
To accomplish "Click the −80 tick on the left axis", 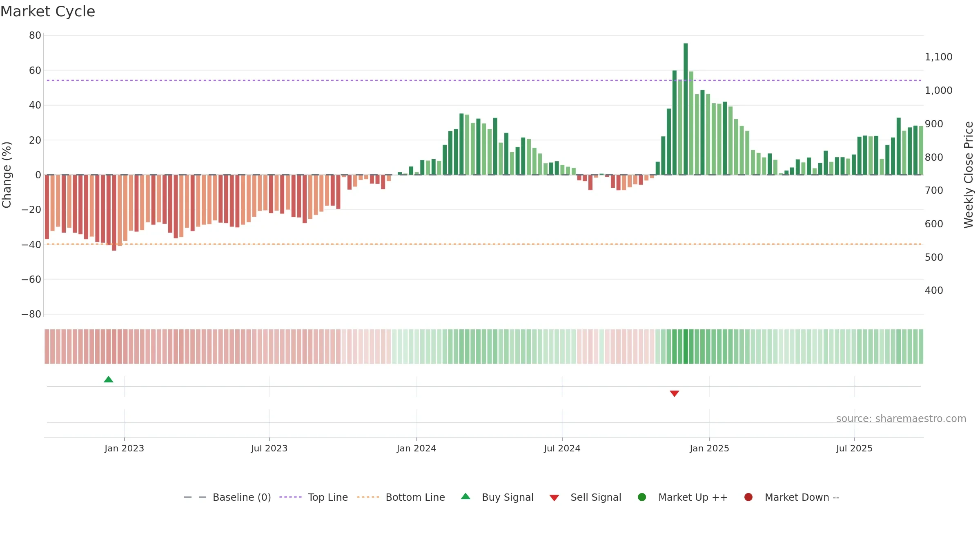I will point(31,314).
